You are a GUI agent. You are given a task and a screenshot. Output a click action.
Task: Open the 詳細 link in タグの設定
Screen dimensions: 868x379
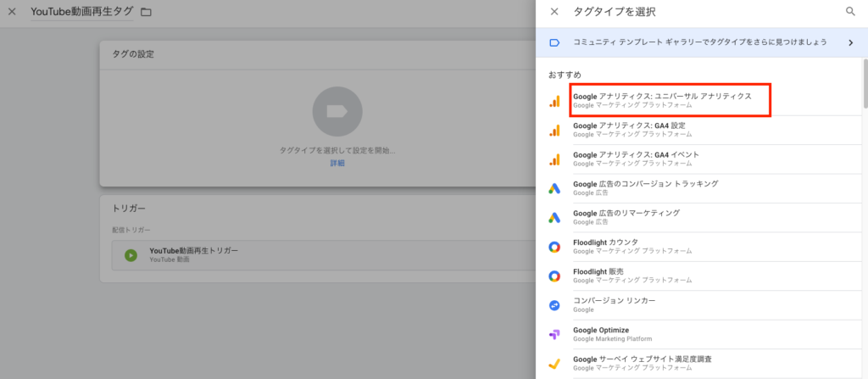point(337,163)
